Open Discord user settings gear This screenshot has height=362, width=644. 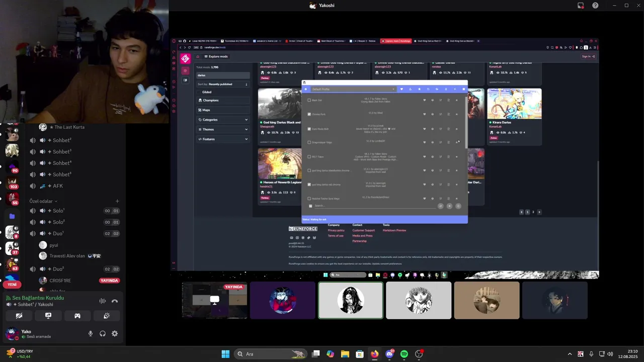tap(115, 333)
